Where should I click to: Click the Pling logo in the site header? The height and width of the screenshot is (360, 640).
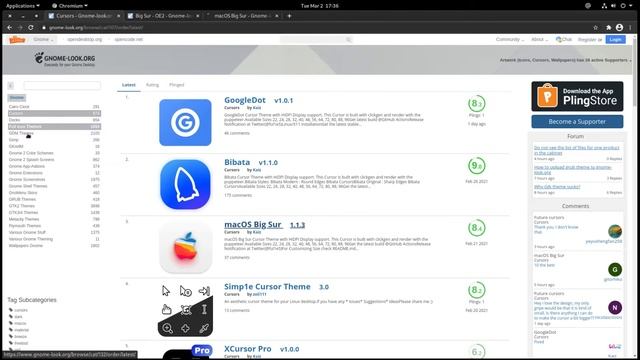(x=17, y=40)
